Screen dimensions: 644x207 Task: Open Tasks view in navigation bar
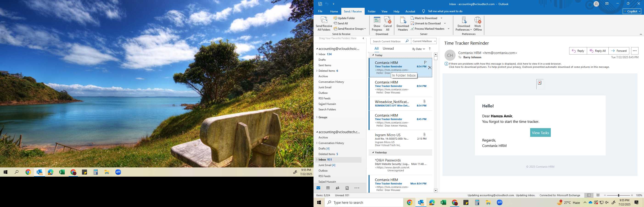coord(347,188)
